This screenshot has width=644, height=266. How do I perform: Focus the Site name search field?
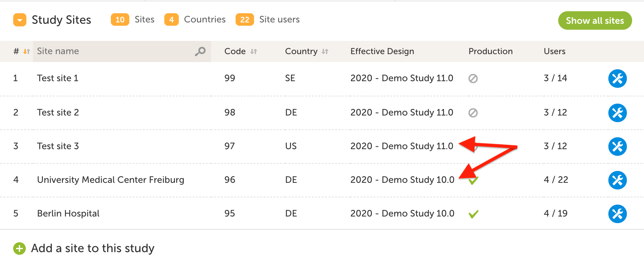point(112,51)
